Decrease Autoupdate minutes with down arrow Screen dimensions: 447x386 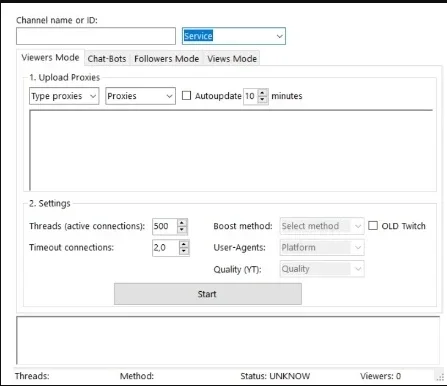pos(263,99)
